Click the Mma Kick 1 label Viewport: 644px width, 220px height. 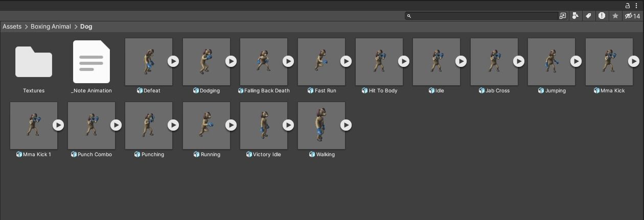[37, 155]
